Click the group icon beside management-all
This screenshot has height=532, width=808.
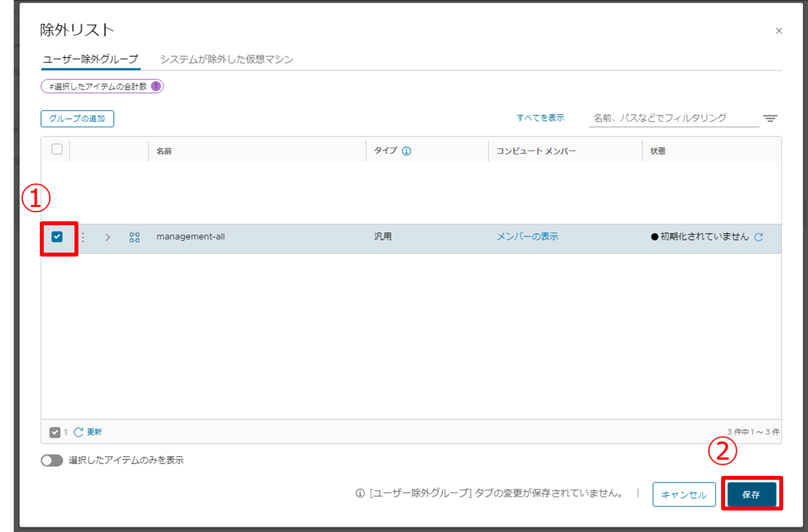135,237
